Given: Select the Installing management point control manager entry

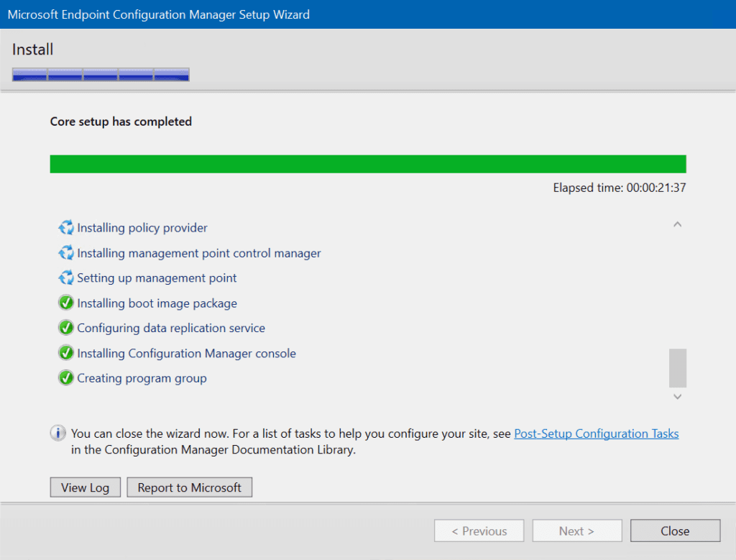Looking at the screenshot, I should pos(199,253).
